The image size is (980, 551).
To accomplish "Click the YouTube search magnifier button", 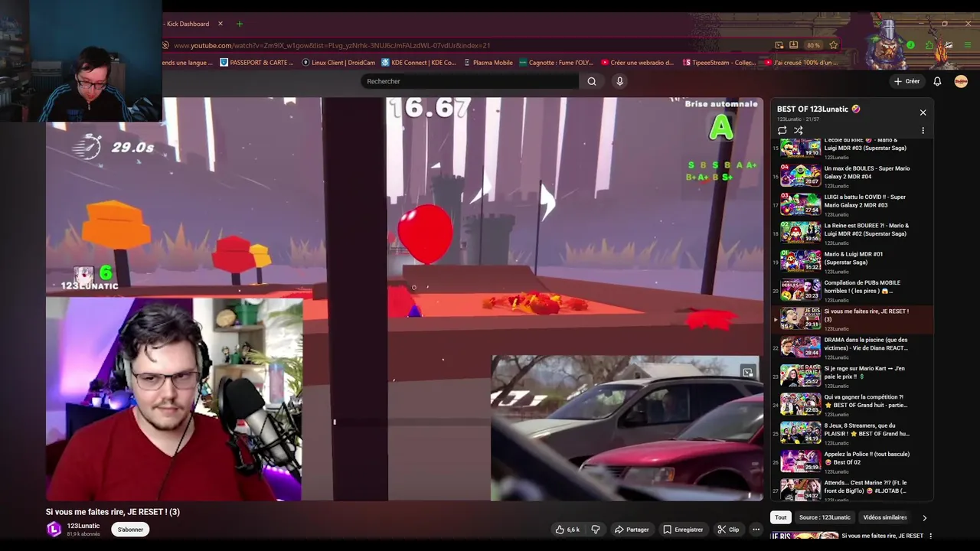I will pyautogui.click(x=592, y=81).
